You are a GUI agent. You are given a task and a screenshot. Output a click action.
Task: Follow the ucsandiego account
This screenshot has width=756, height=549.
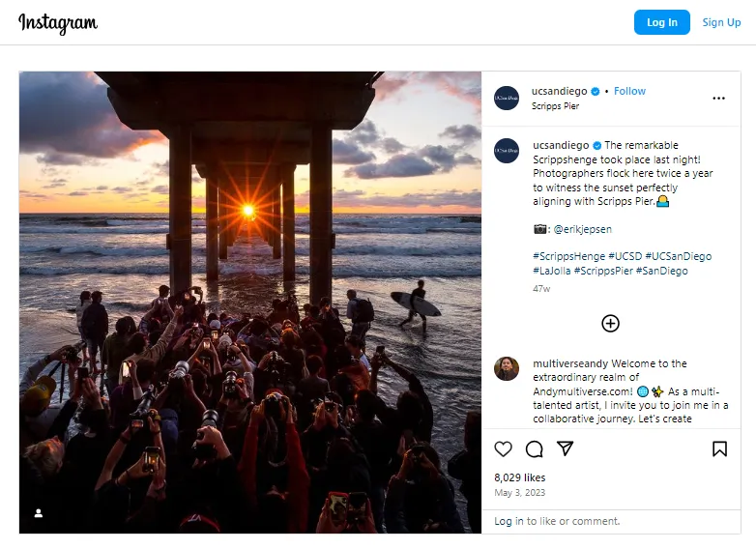[629, 91]
